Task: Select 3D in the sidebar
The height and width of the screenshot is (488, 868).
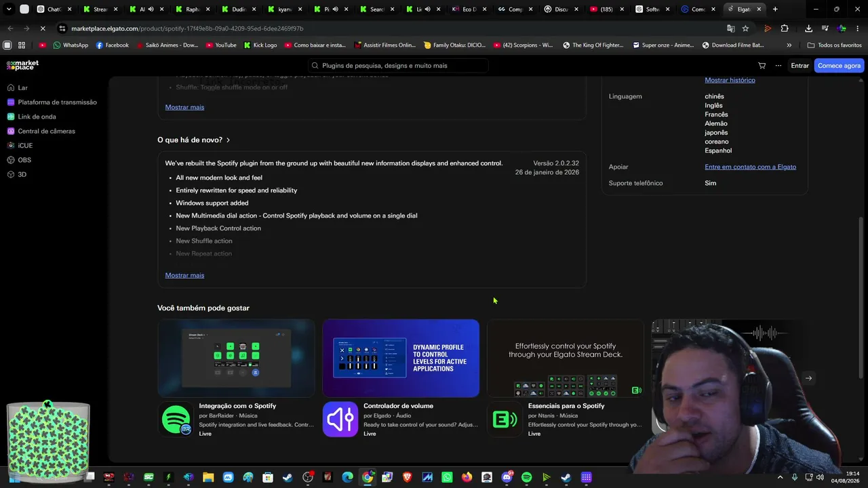Action: [17, 174]
